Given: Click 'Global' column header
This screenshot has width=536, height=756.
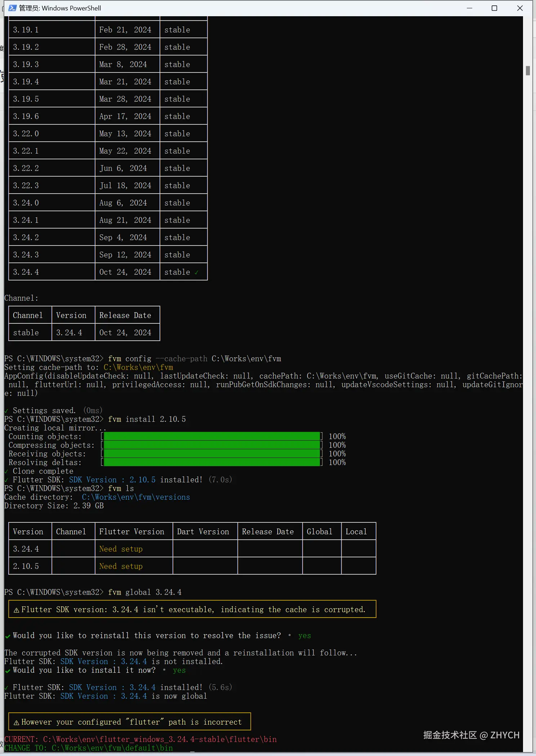Looking at the screenshot, I should point(320,532).
